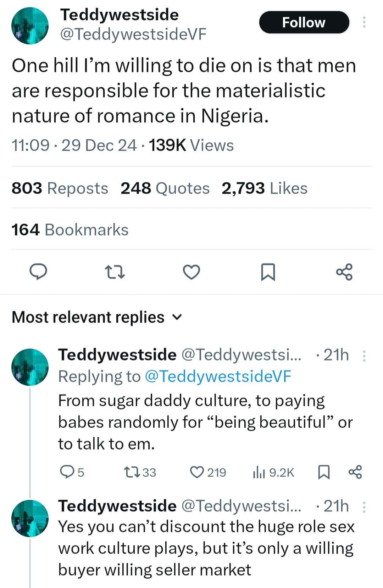Show the 2,793 Likes list

point(265,188)
